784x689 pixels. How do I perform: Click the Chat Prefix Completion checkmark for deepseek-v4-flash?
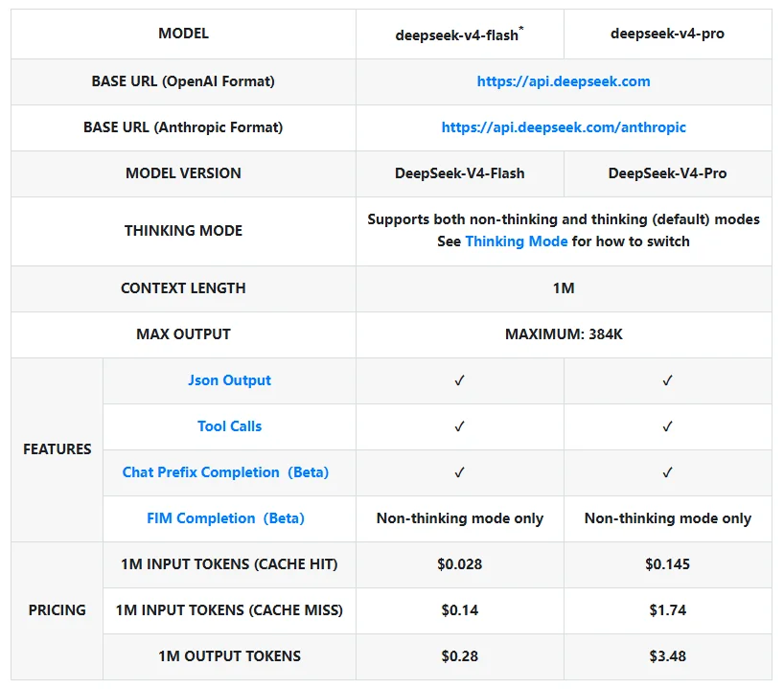point(460,472)
